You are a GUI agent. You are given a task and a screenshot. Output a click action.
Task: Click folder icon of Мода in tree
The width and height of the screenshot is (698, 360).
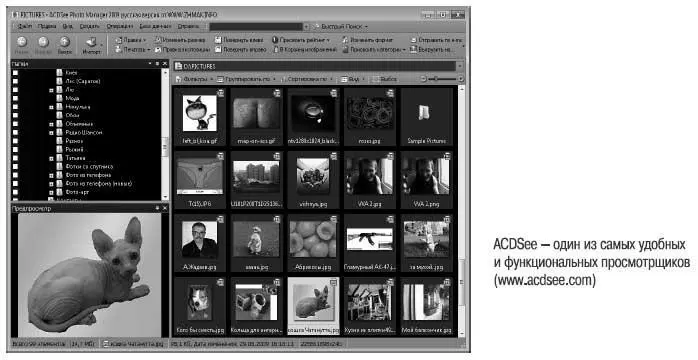[x=60, y=98]
